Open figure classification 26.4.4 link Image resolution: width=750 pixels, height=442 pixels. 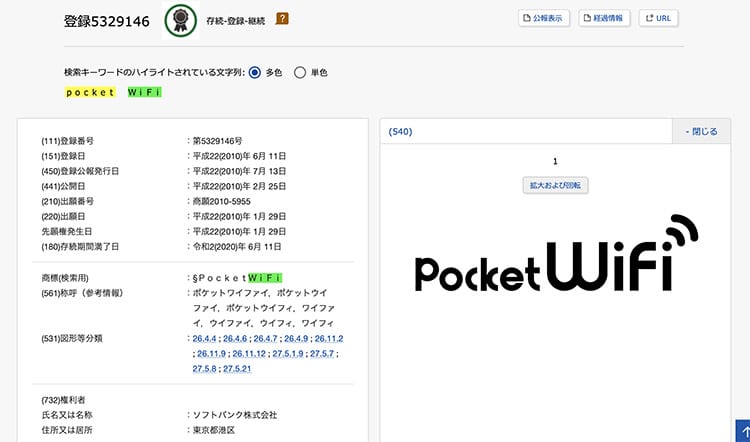pyautogui.click(x=204, y=339)
